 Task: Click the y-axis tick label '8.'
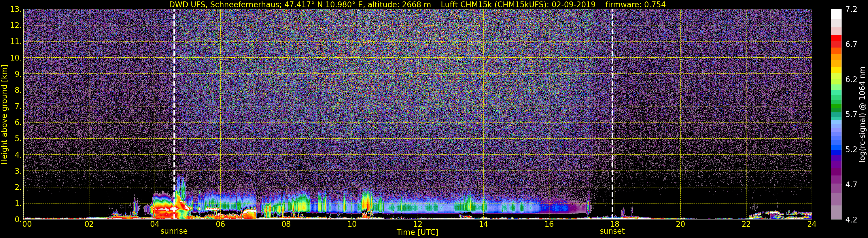click(18, 90)
